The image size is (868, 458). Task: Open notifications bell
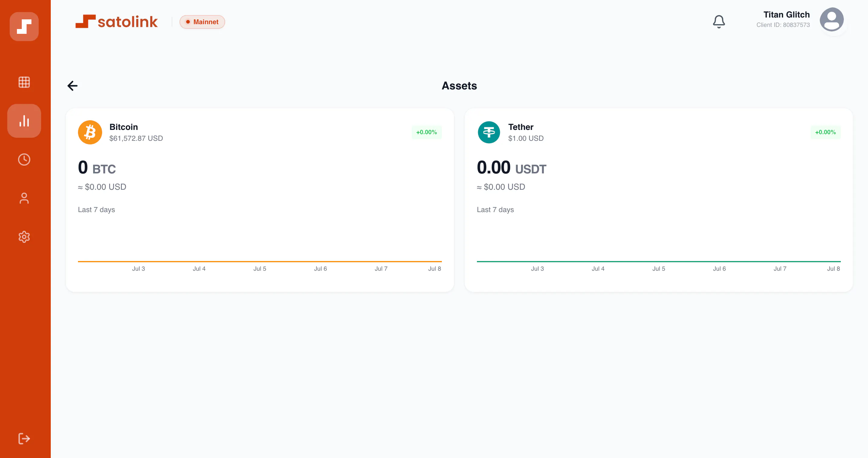(719, 22)
